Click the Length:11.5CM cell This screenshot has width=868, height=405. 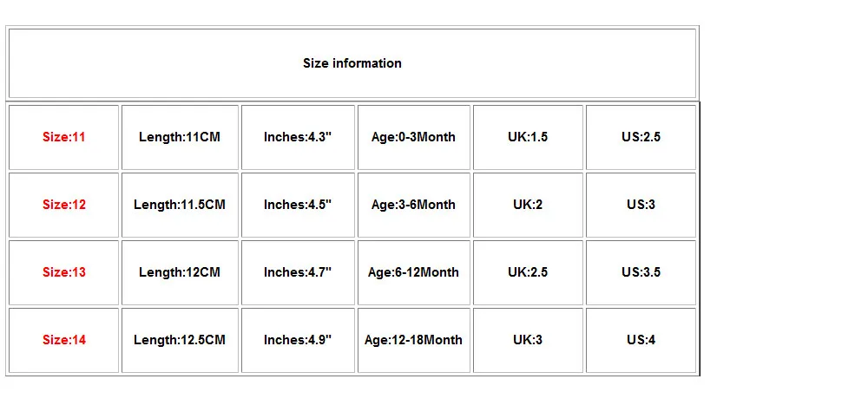(180, 205)
